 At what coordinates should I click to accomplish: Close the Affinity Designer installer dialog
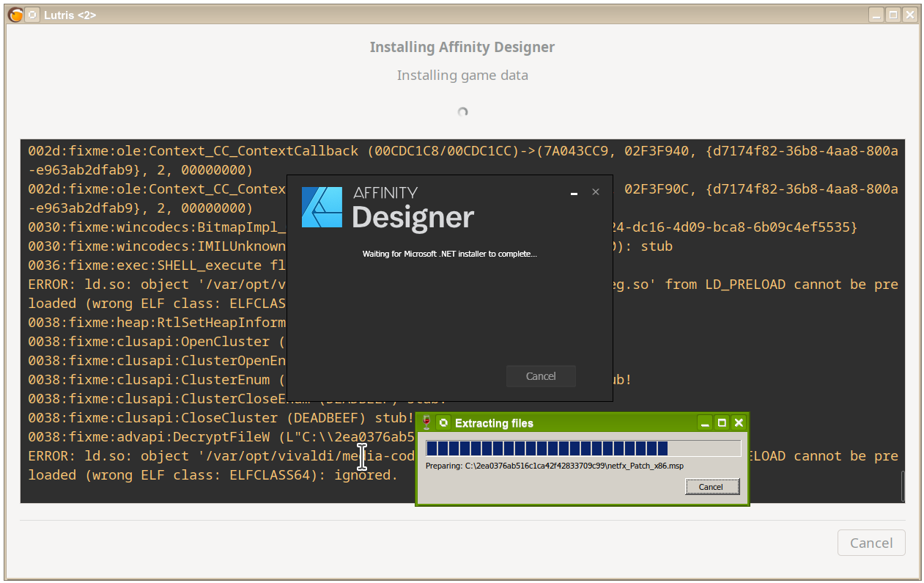point(596,192)
